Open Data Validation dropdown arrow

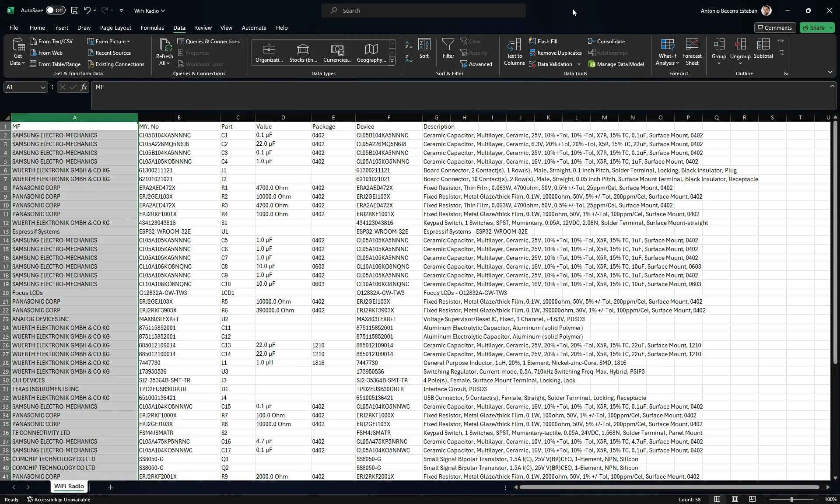tap(579, 64)
